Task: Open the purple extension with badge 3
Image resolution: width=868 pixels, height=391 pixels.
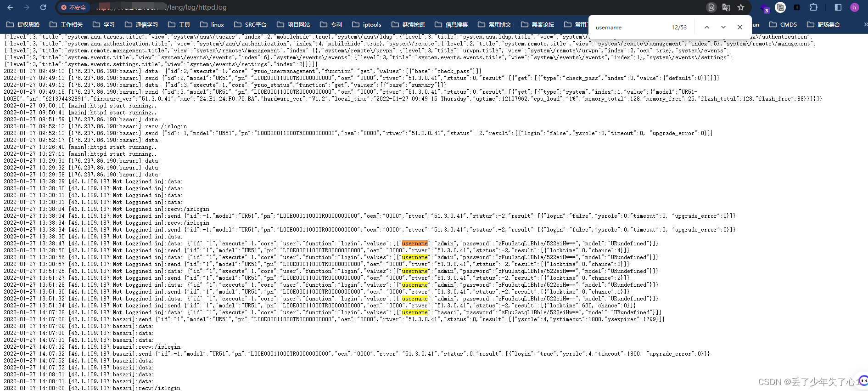Action: pos(764,8)
